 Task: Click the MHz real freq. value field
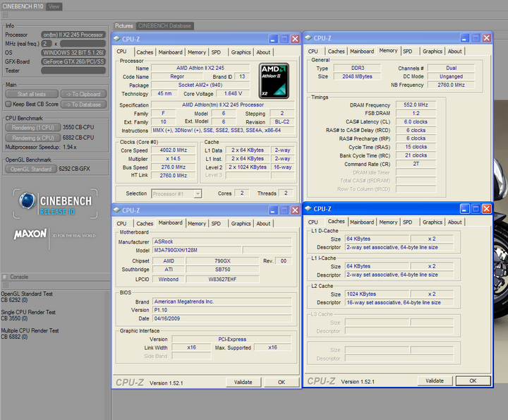point(46,43)
